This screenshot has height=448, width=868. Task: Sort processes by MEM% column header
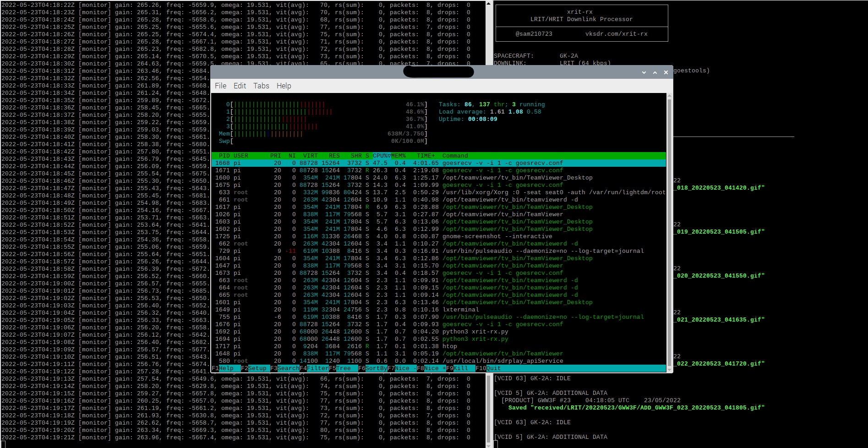(x=398, y=156)
